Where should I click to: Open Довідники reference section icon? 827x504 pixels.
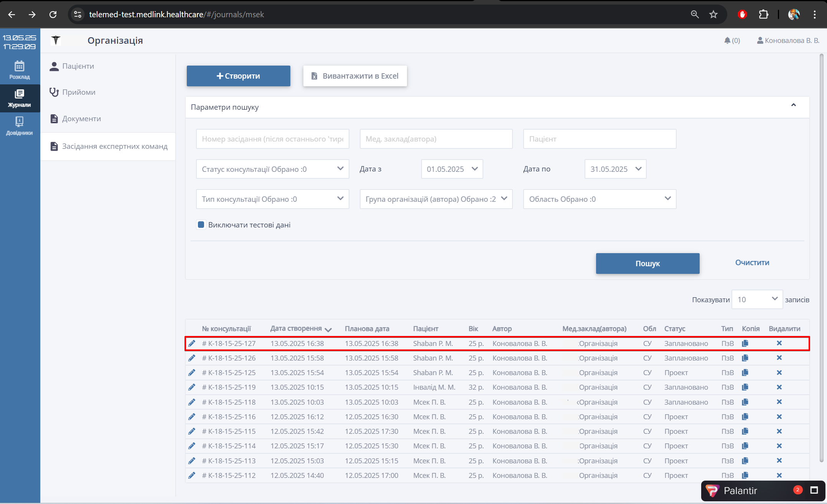(x=20, y=126)
